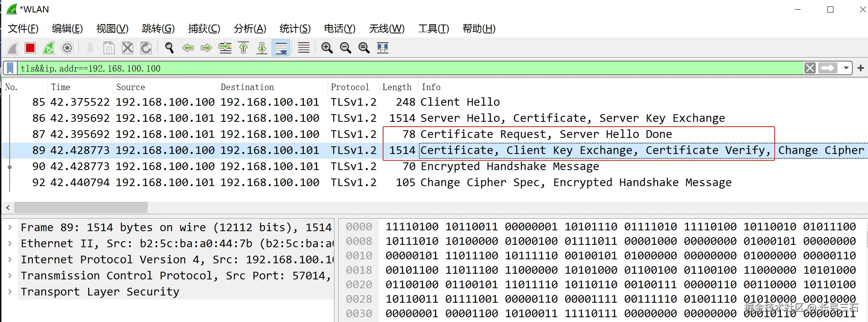The height and width of the screenshot is (322, 868).
Task: Select packet 92 Change Cipher Spec row
Action: (435, 183)
